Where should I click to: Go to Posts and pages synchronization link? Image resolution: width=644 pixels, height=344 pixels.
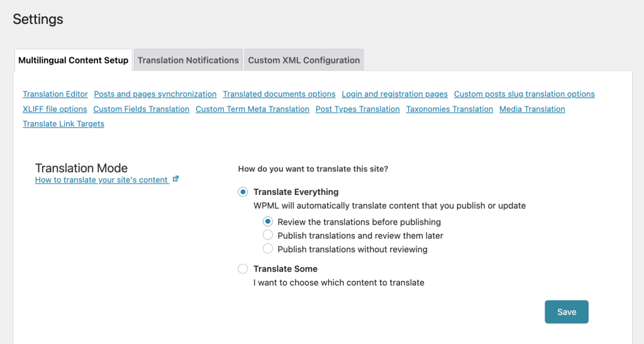tap(155, 94)
